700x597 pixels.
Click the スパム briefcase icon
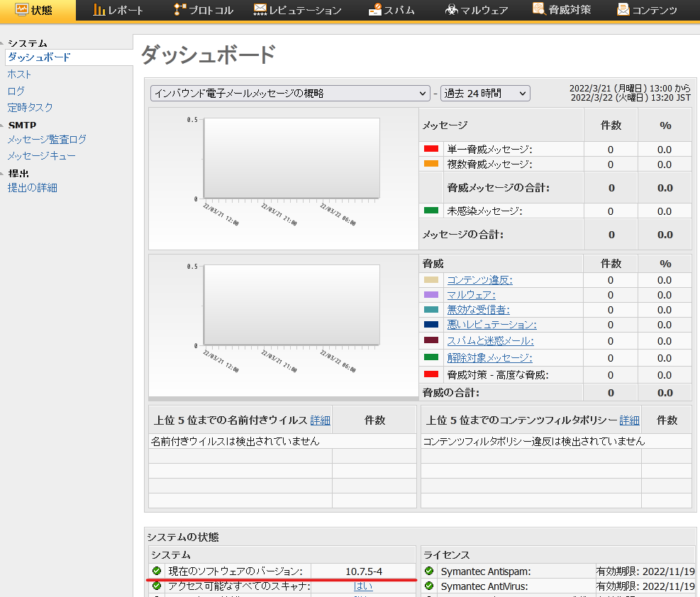click(x=375, y=10)
